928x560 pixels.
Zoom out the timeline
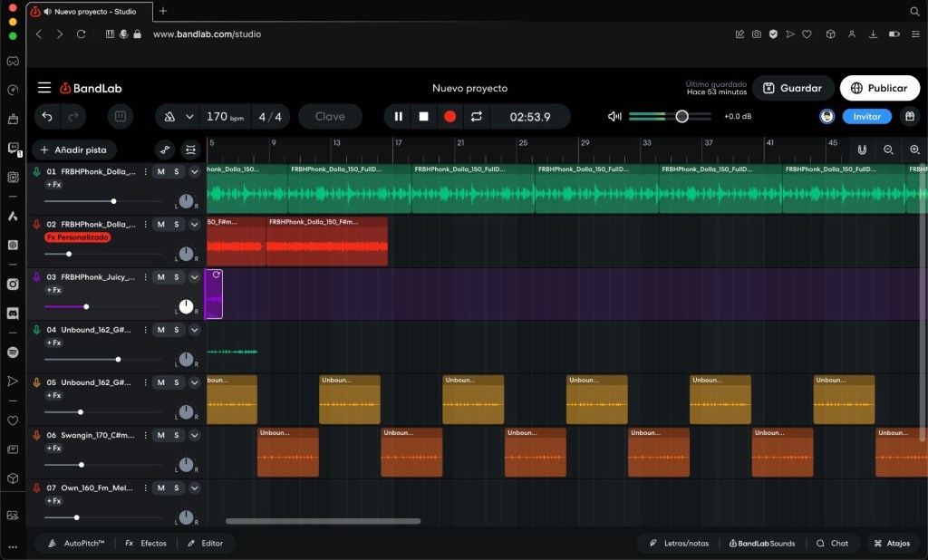point(888,150)
